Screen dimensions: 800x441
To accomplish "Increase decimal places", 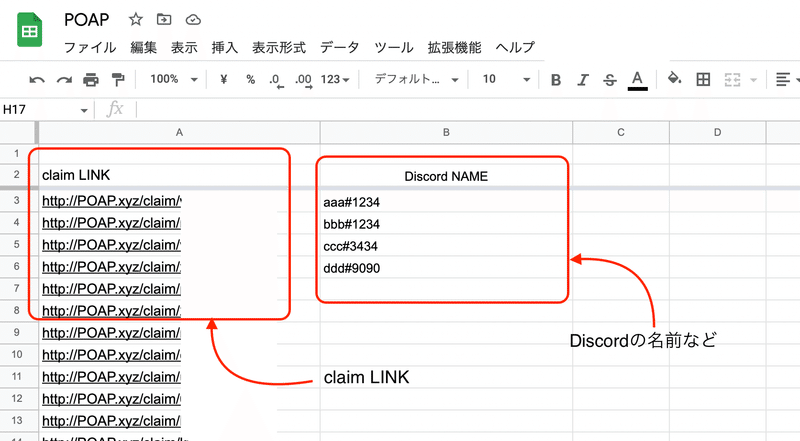I will (x=303, y=80).
